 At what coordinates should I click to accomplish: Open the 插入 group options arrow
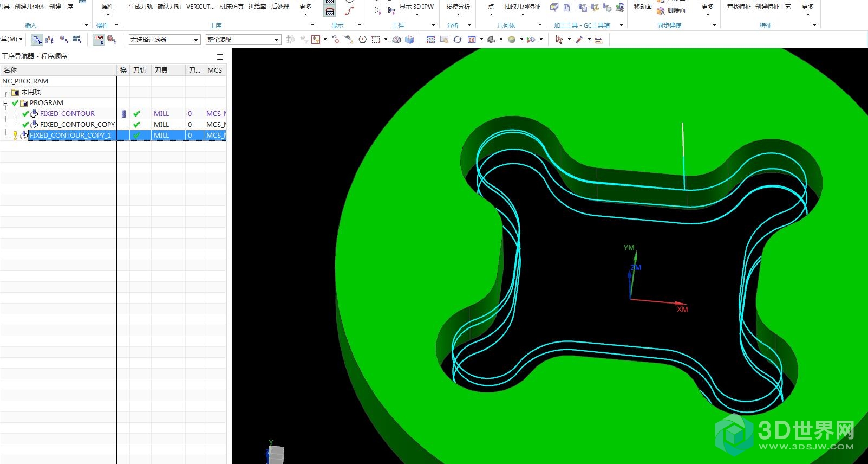(86, 25)
